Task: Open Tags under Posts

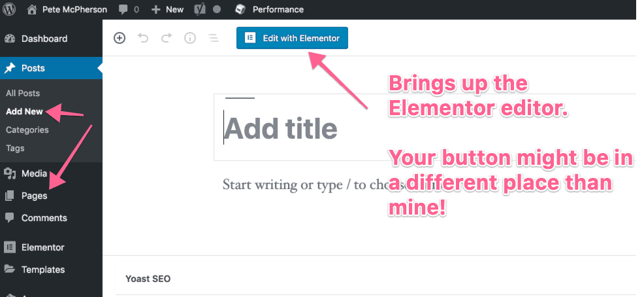Action: (15, 148)
